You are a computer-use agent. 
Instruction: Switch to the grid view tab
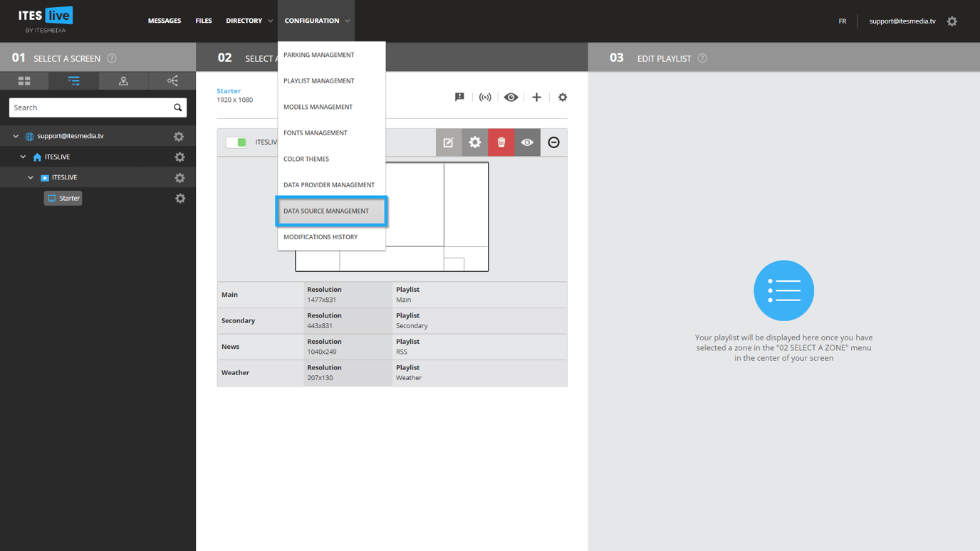pos(24,81)
